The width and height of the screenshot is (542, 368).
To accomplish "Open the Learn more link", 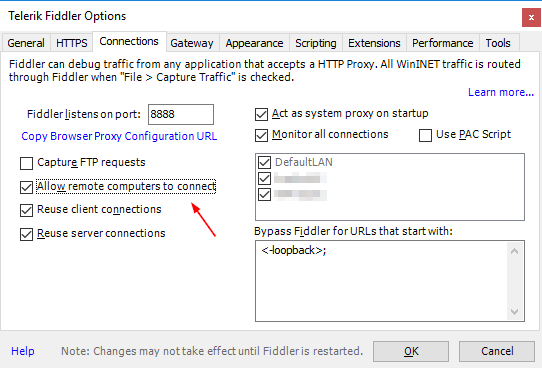I will 501,92.
